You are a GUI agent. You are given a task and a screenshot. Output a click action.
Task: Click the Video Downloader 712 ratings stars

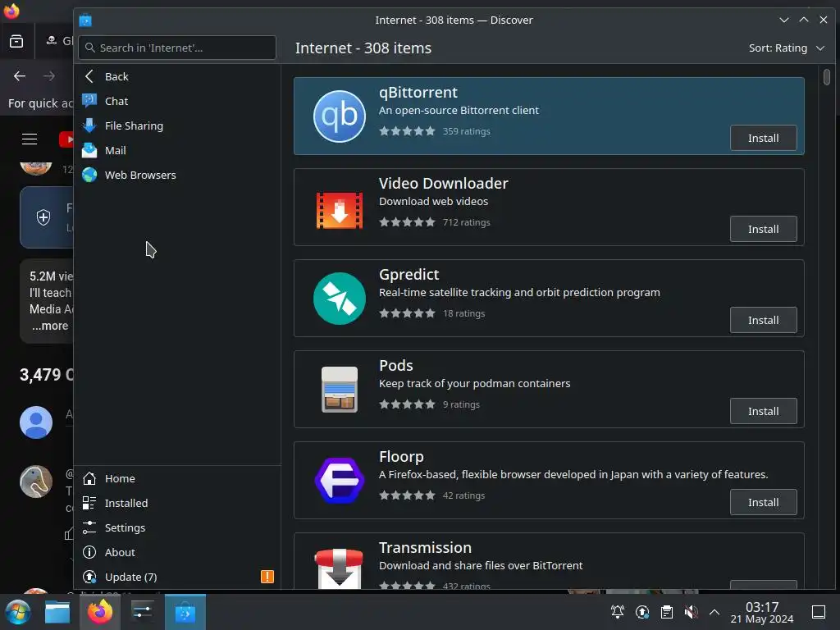[x=407, y=222]
